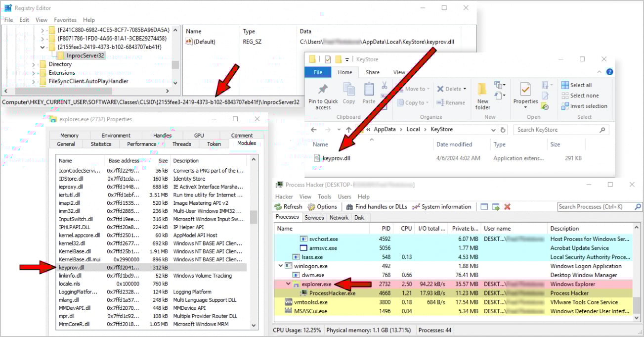This screenshot has height=337, width=644.
Task: Switch to the Network tab
Action: (339, 217)
